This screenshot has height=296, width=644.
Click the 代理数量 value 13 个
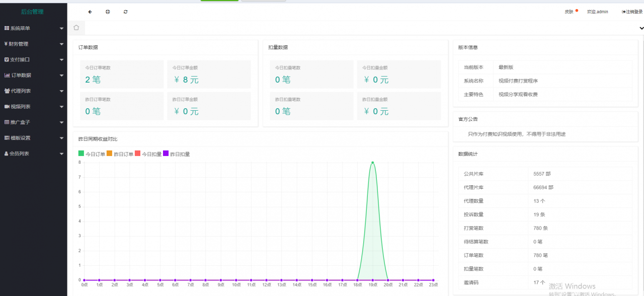pyautogui.click(x=539, y=201)
